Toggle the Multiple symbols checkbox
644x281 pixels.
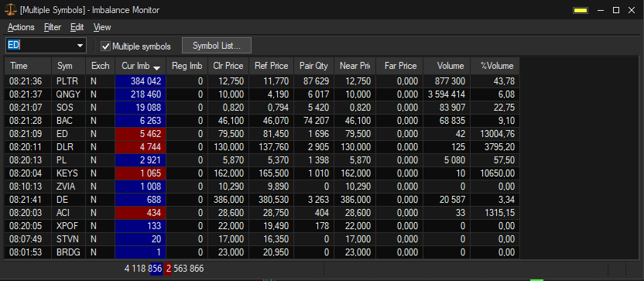[x=106, y=46]
